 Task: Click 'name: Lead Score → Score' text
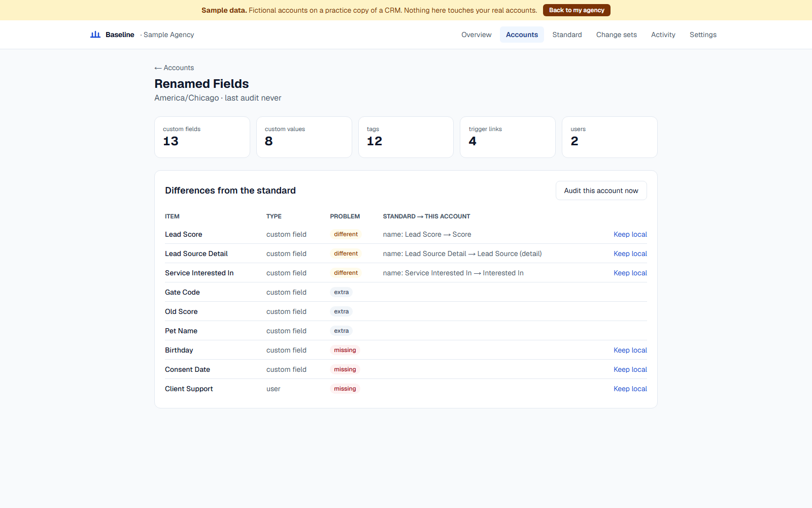[x=427, y=234]
